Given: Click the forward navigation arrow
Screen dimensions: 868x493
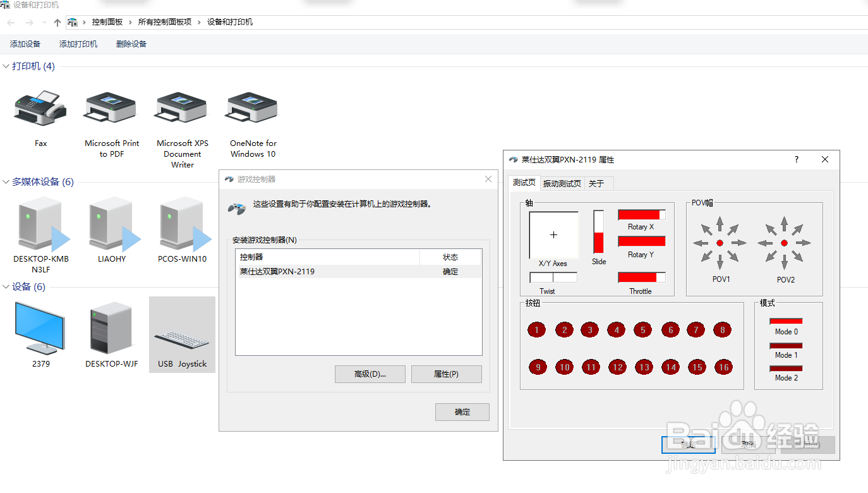Looking at the screenshot, I should (x=29, y=22).
